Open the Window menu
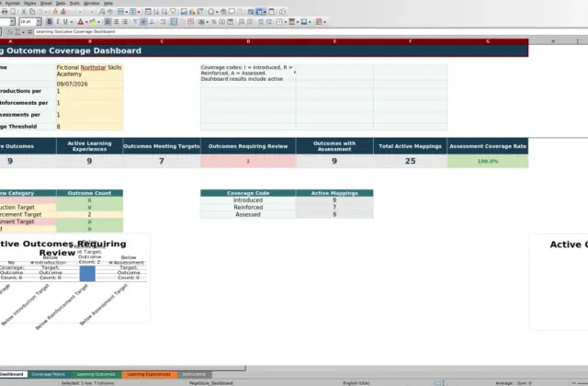 tap(92, 3)
